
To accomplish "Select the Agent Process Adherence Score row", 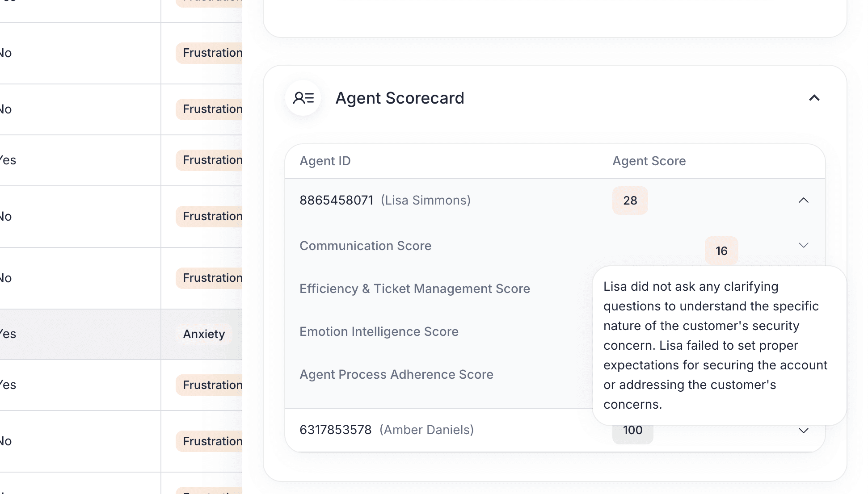I will coord(396,374).
